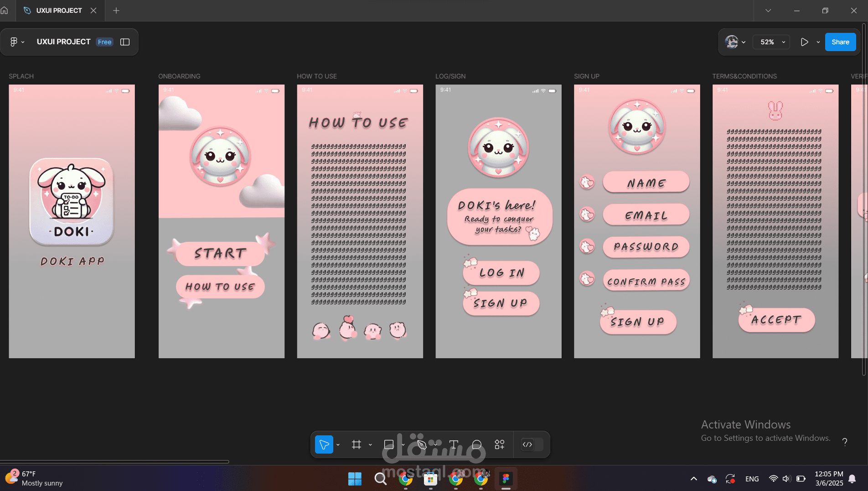Open the volume tray icon
868x491 pixels.
(x=786, y=479)
